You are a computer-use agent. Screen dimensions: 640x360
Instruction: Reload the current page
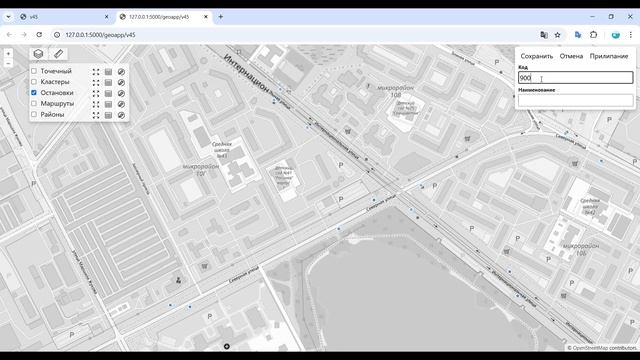point(39,35)
